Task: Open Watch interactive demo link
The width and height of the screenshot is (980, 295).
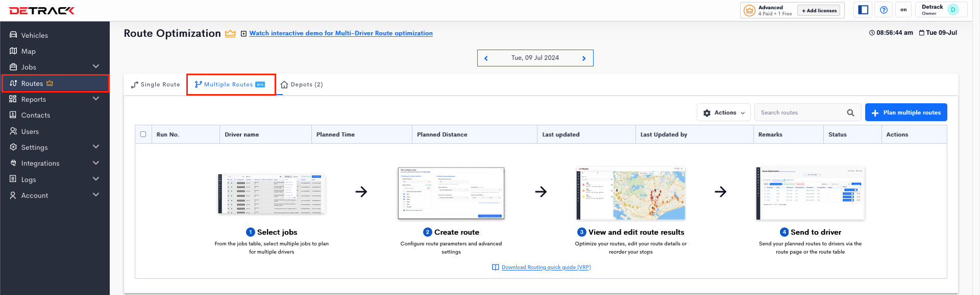Action: [341, 33]
